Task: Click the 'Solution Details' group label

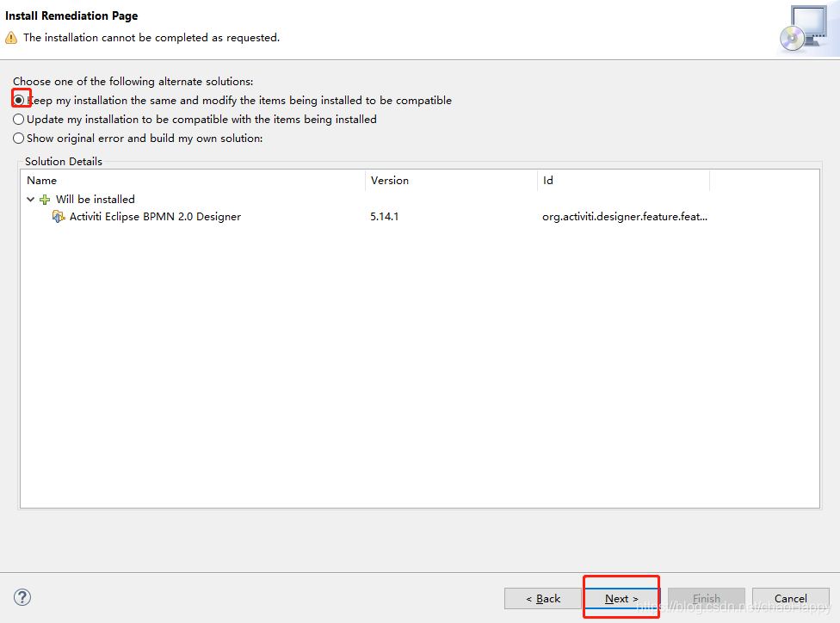Action: [64, 161]
